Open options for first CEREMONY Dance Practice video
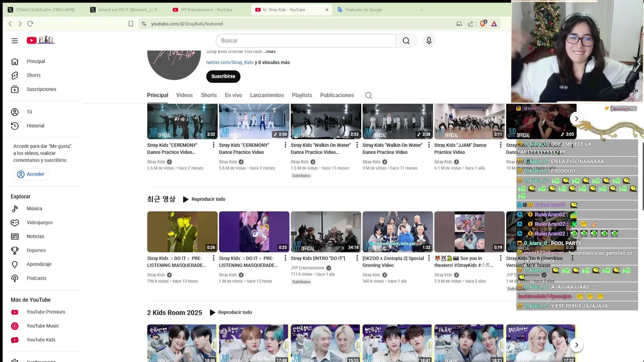Viewport: 644px width, 362px height. click(213, 145)
